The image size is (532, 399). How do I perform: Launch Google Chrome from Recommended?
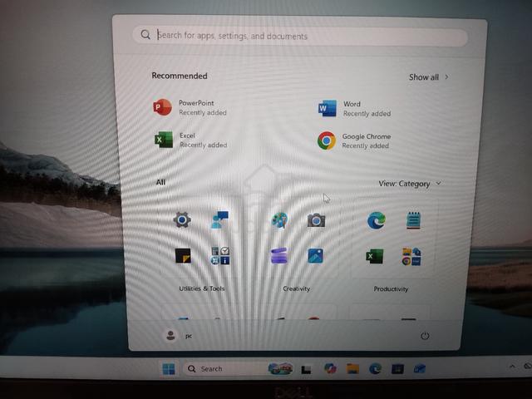(x=354, y=140)
